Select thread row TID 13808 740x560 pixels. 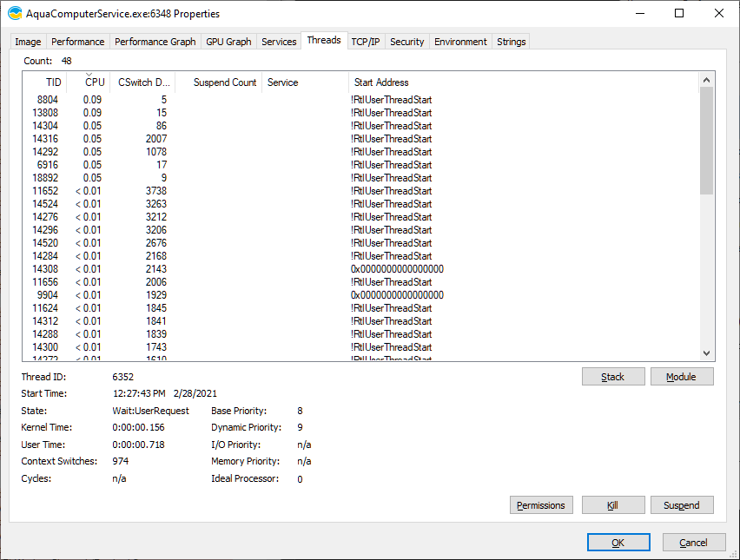coord(360,113)
